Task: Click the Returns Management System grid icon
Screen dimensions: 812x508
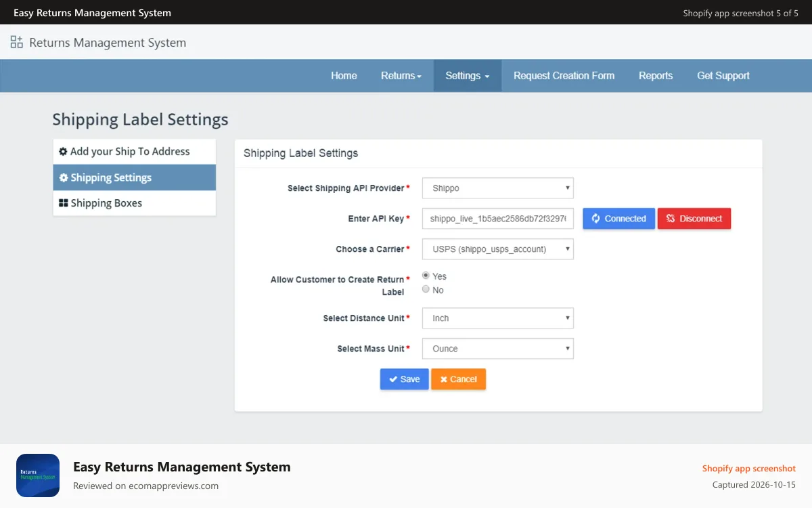Action: [x=16, y=42]
